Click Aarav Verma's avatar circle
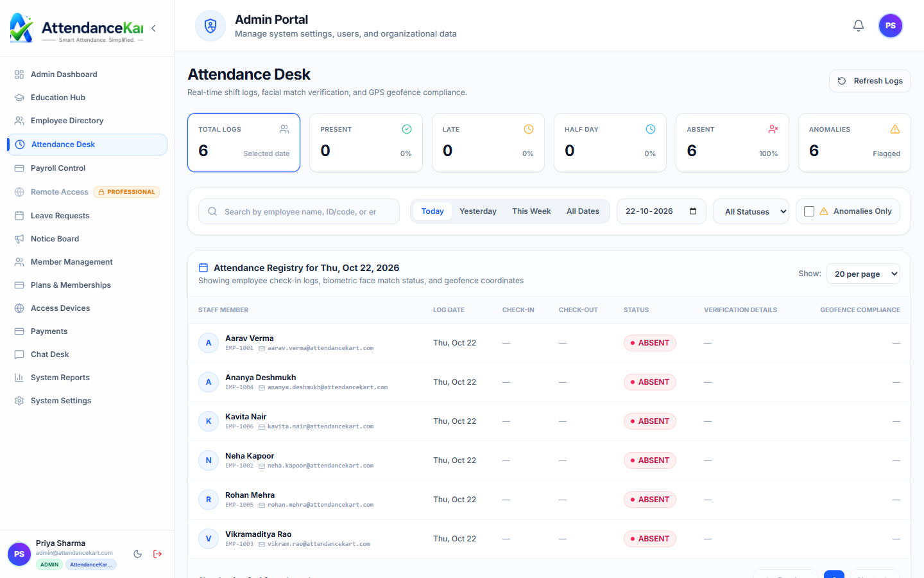Viewport: 924px width, 578px height. pyautogui.click(x=209, y=343)
